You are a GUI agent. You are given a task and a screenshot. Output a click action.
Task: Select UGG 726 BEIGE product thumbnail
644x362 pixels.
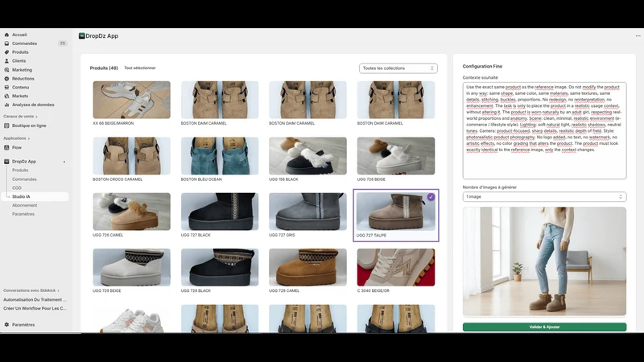(396, 156)
